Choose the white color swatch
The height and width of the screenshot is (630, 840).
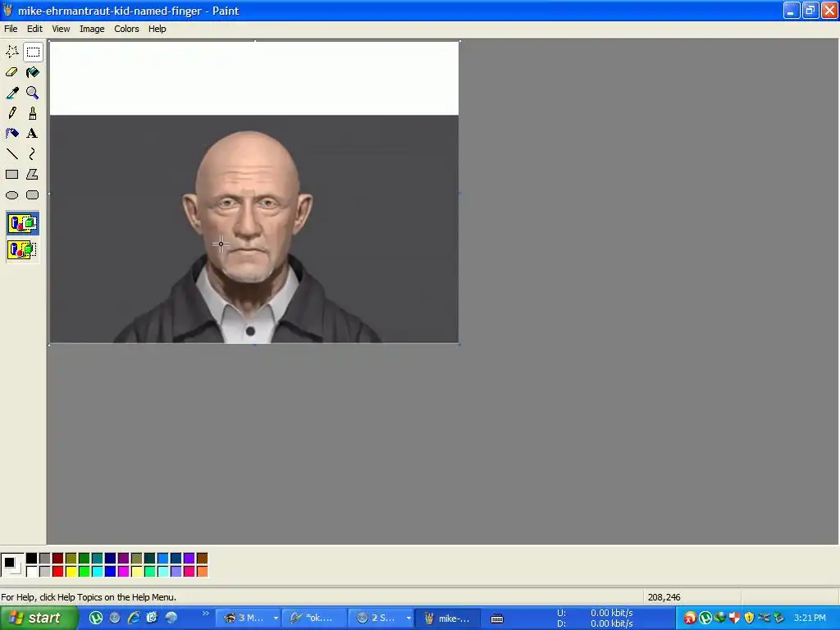click(32, 572)
